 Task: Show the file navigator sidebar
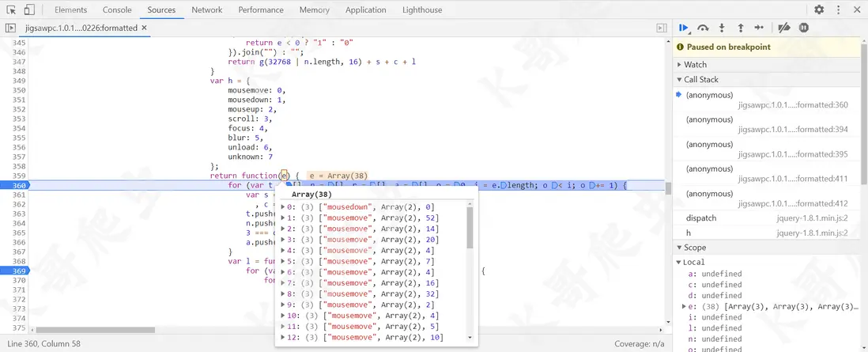[10, 28]
